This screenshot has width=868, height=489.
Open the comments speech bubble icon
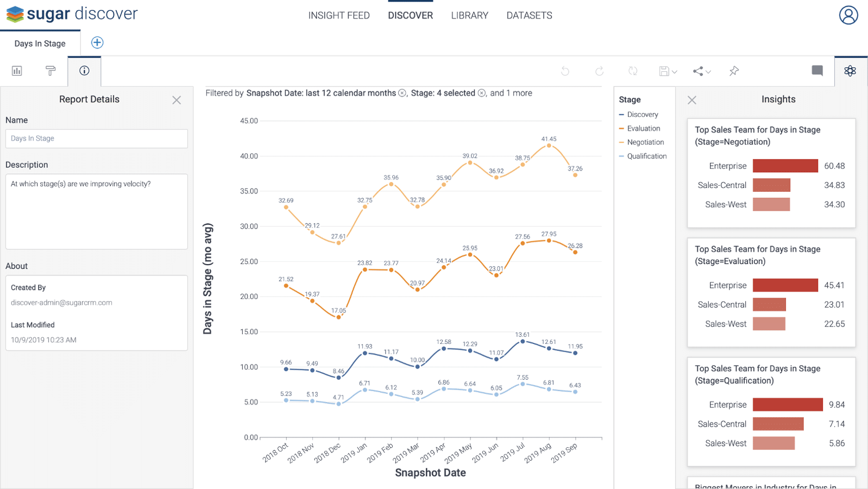[x=817, y=71]
